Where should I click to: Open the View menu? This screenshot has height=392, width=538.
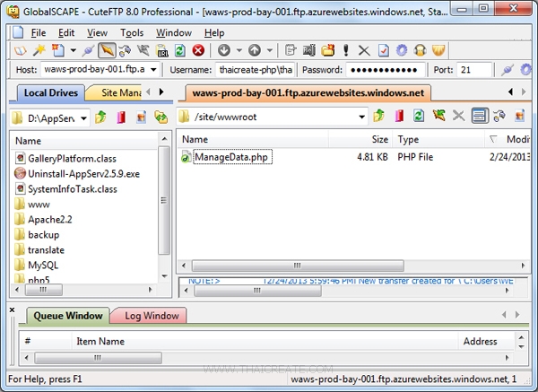[x=97, y=33]
